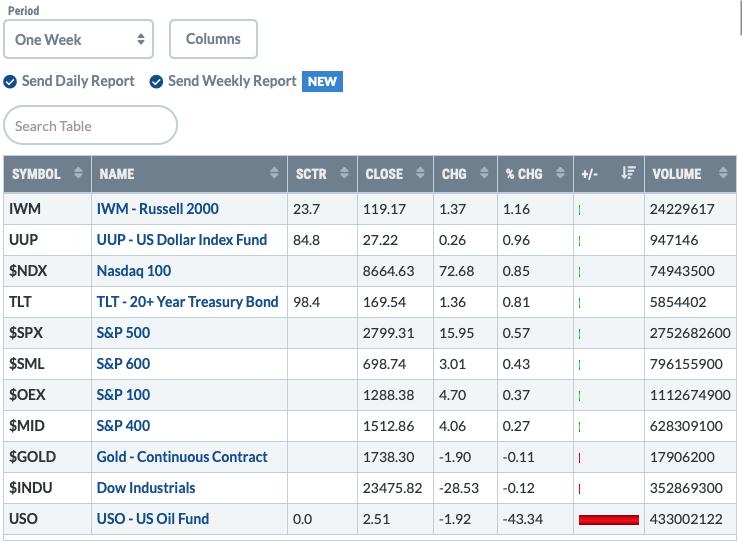Click the red USO change bar

609,520
